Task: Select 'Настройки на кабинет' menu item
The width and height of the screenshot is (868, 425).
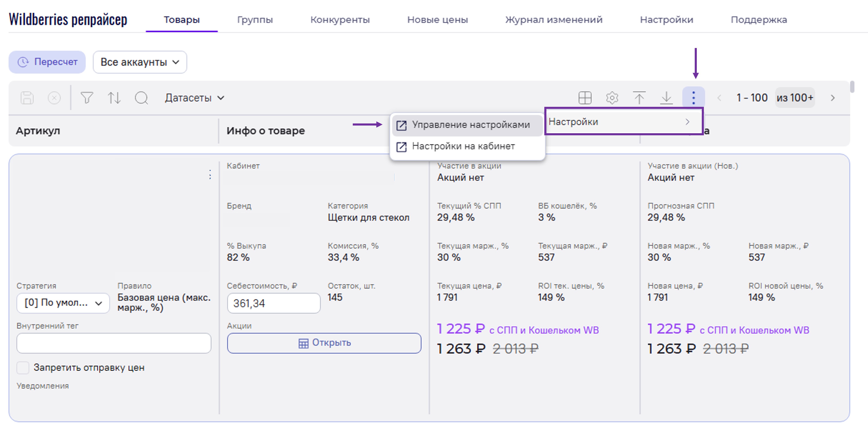Action: [463, 146]
